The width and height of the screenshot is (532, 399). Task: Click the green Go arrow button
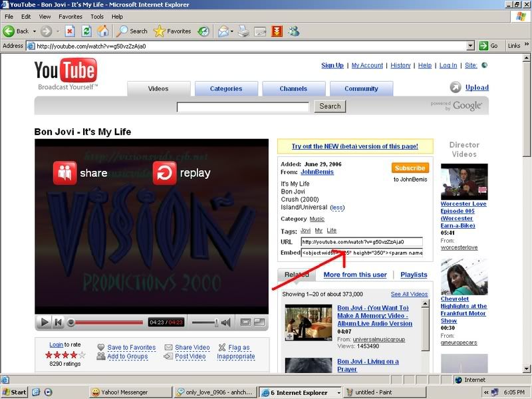(x=483, y=46)
